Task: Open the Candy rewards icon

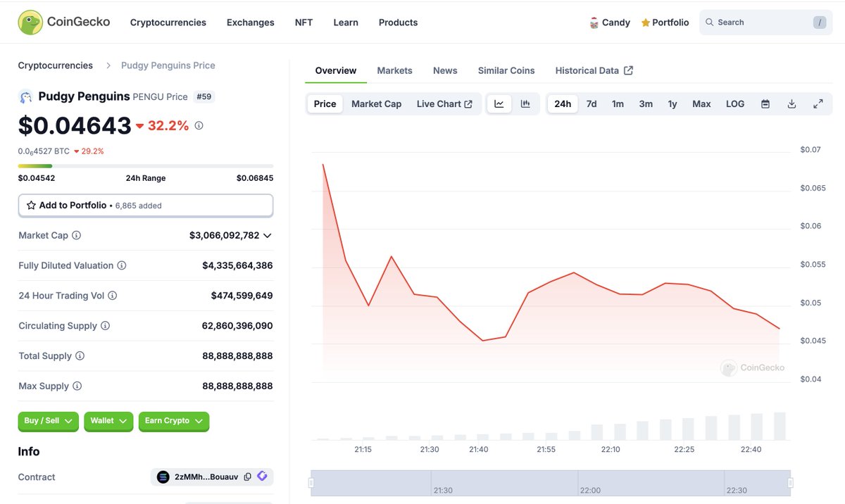Action: click(594, 23)
